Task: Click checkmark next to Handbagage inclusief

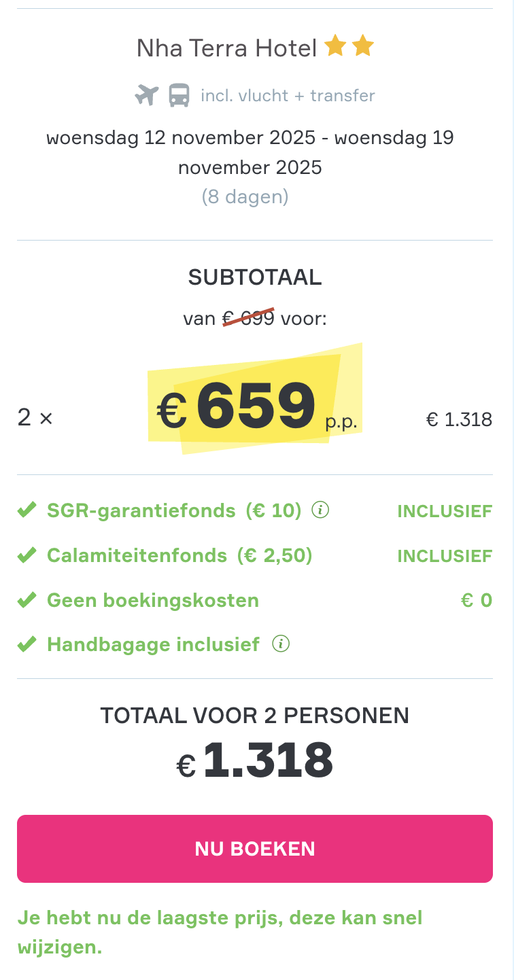Action: tap(27, 644)
